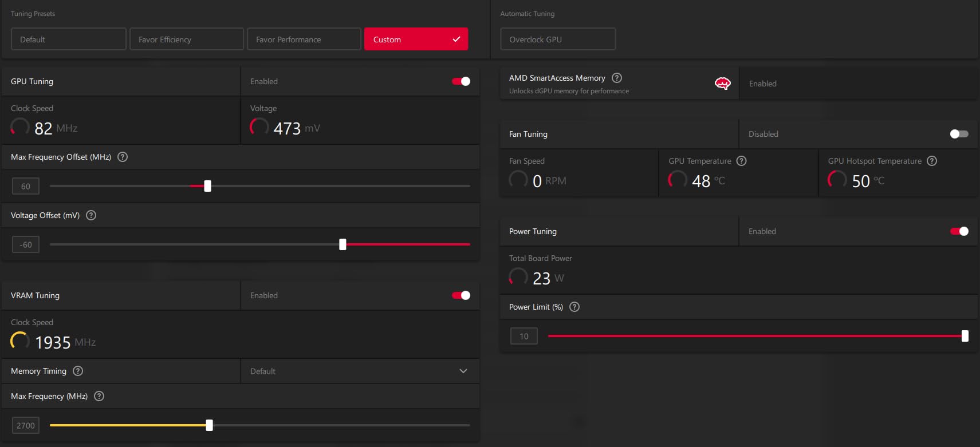Switch off the Power Tuning toggle
The width and height of the screenshot is (980, 447).
959,231
